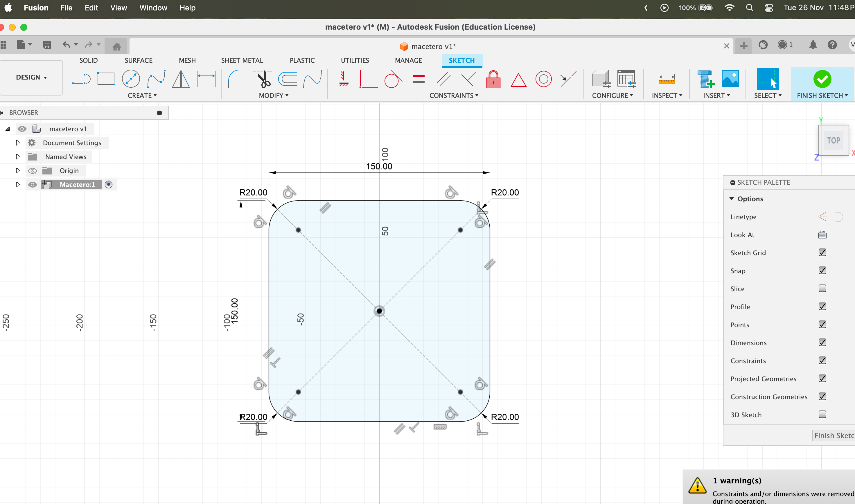Select the Spline sketch tool
The height and width of the screenshot is (504, 855).
(x=156, y=79)
